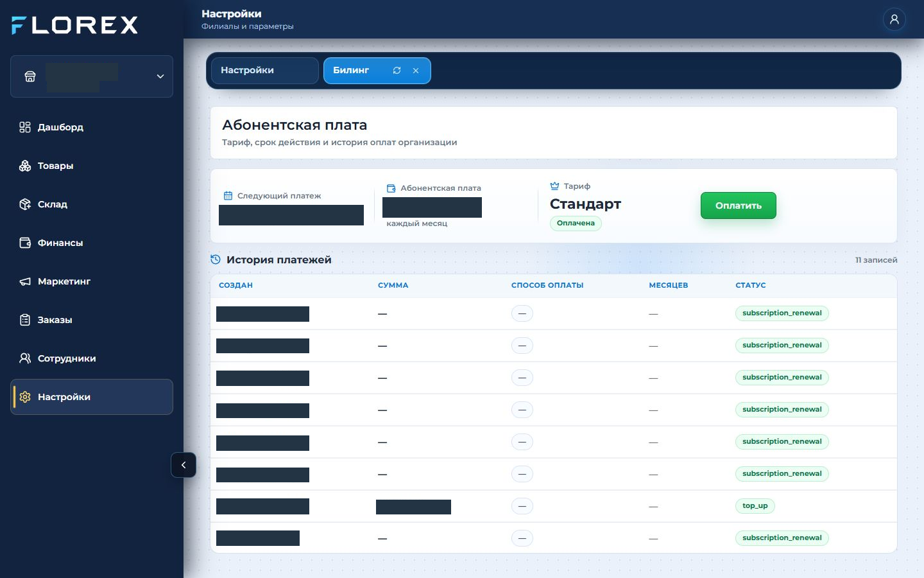
Task: Click the 11 записей counter
Action: 876,260
